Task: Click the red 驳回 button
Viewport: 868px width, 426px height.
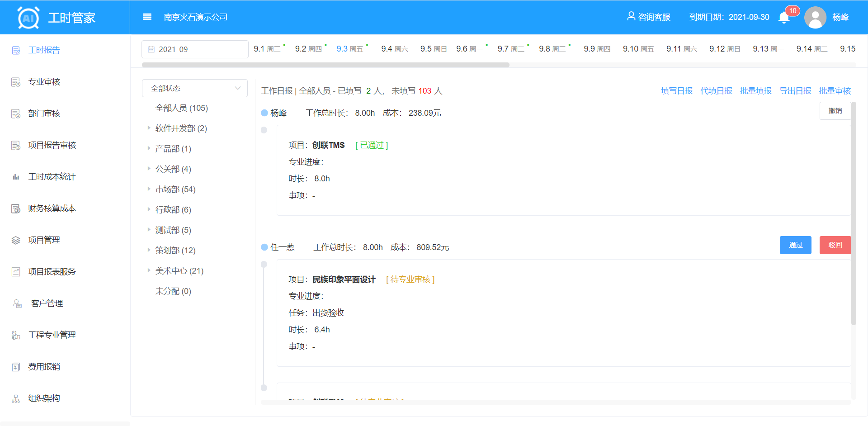Action: tap(835, 245)
